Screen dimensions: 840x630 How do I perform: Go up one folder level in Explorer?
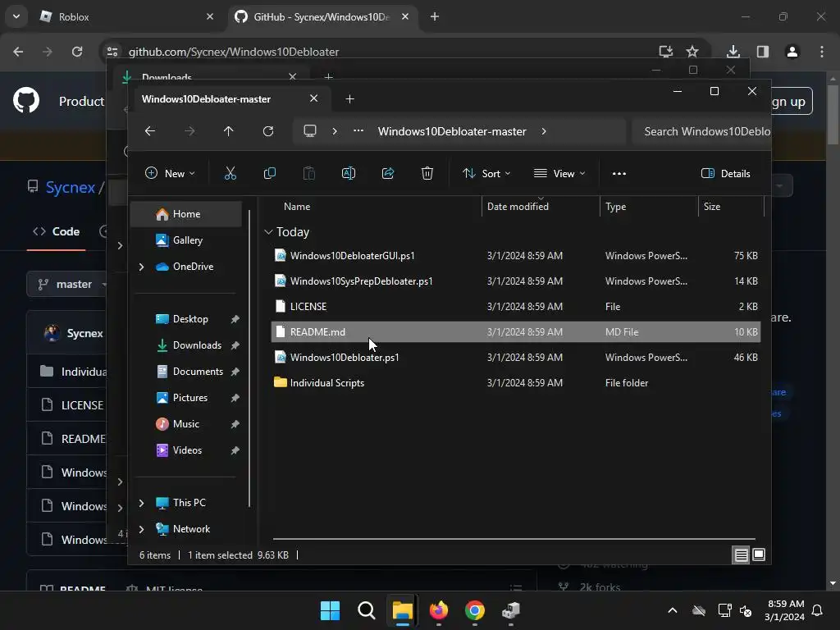(228, 131)
